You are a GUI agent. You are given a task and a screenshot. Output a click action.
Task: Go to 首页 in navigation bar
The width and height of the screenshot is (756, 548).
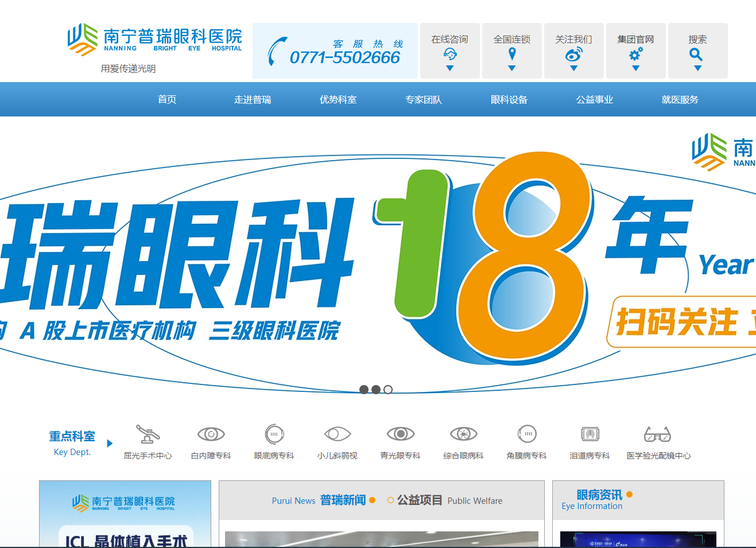167,99
